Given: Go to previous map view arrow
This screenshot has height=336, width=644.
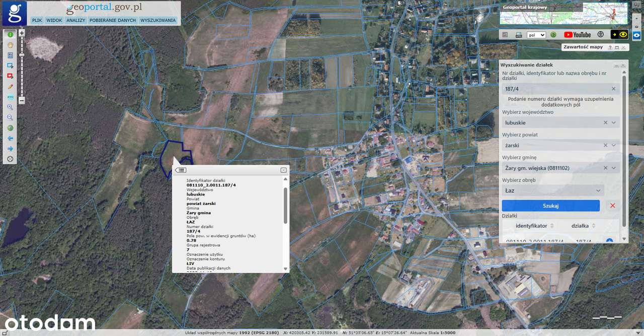Looking at the screenshot, I should pos(10,138).
